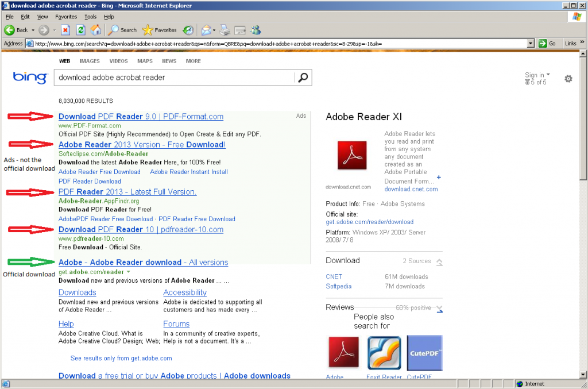This screenshot has height=389, width=588.
Task: Open the Forums sublink
Action: [176, 323]
